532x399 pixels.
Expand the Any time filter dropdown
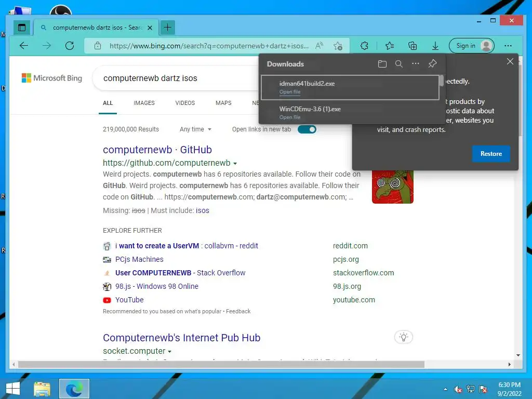195,129
